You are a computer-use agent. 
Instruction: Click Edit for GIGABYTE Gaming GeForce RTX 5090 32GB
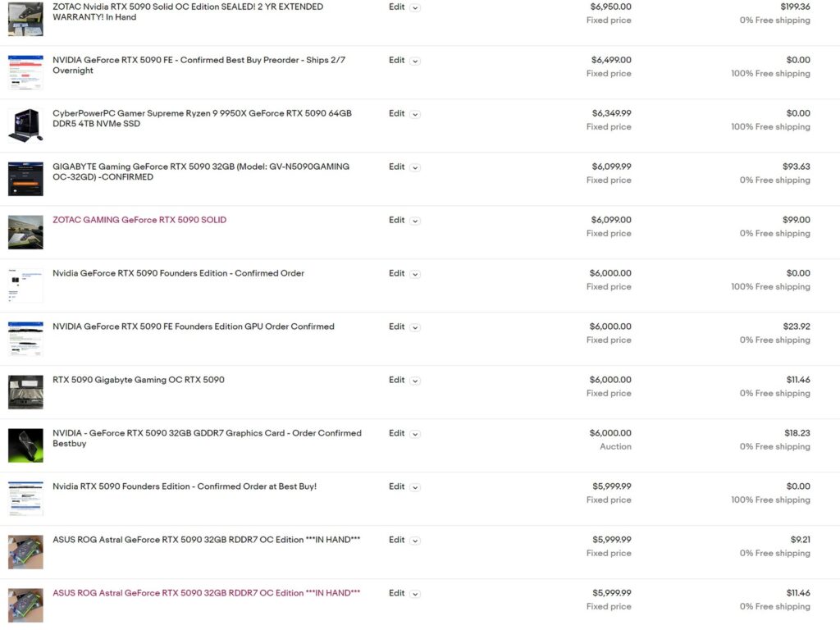396,167
